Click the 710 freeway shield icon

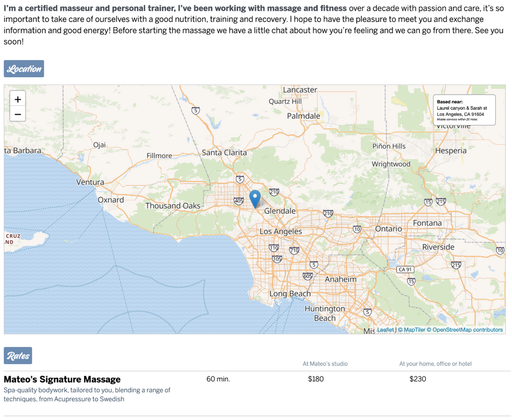tap(294, 250)
